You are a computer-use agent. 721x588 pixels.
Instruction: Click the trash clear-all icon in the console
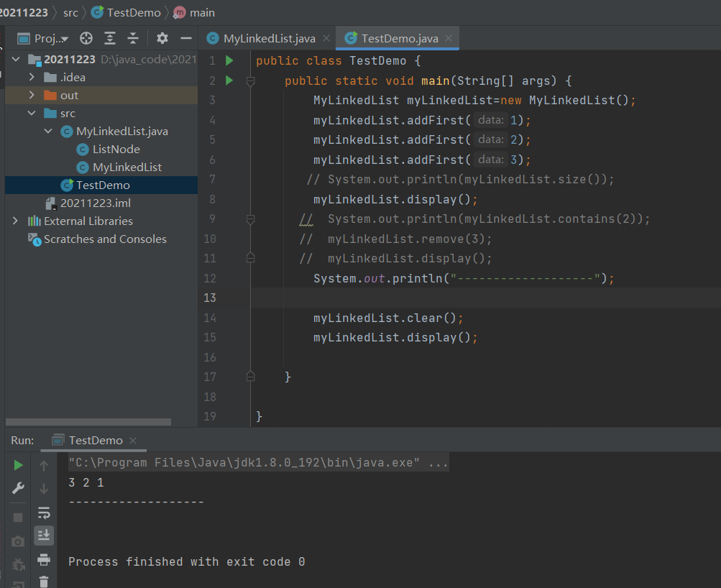point(44,582)
